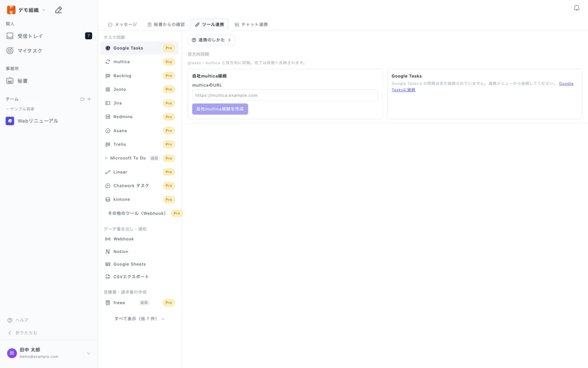This screenshot has width=588, height=368.
Task: Click the multica sync icon
Action: (108, 62)
